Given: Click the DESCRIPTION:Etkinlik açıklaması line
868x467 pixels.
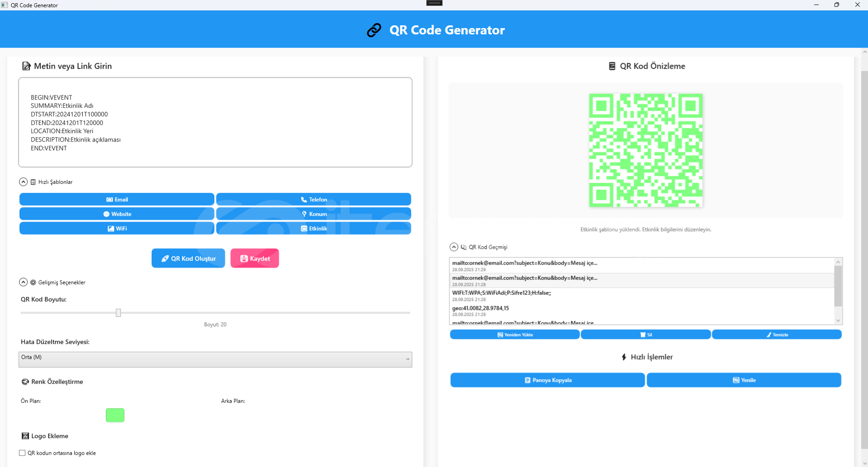Looking at the screenshot, I should click(x=76, y=139).
